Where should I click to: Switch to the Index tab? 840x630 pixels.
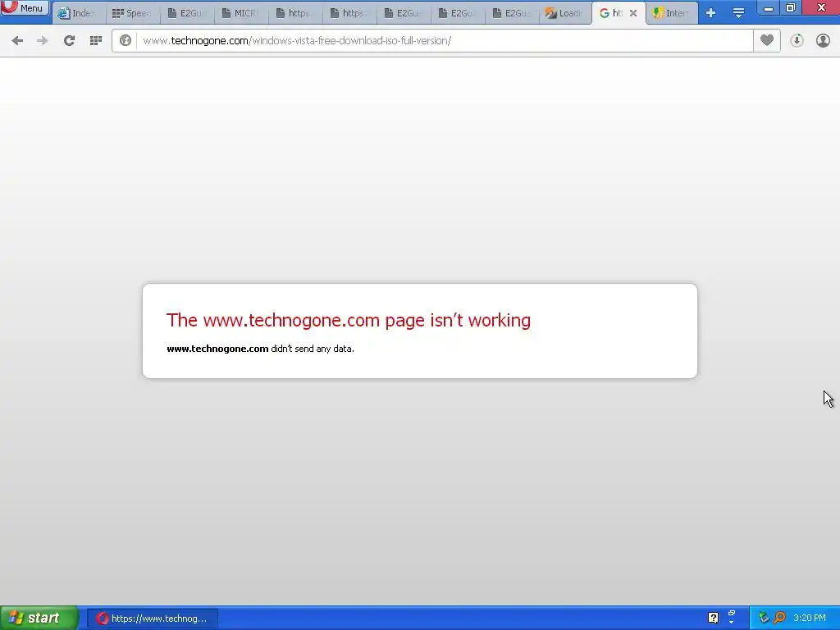pyautogui.click(x=79, y=13)
